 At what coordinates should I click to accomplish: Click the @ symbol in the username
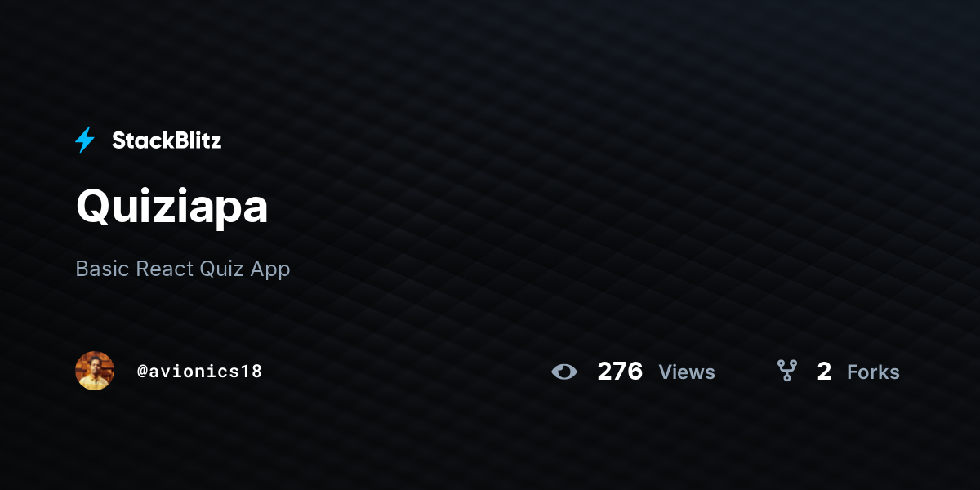pos(142,372)
